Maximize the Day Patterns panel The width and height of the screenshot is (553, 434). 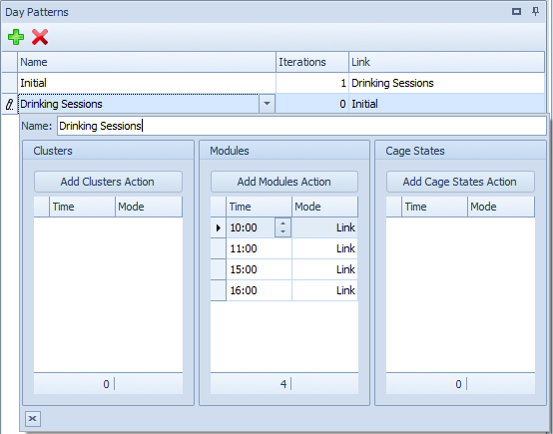pyautogui.click(x=516, y=12)
